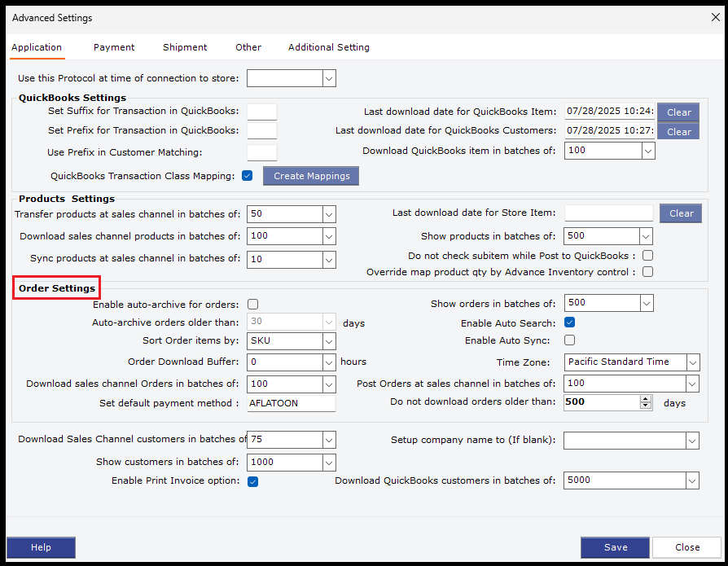Clear last download date for Store Item
The height and width of the screenshot is (566, 728).
coord(681,213)
